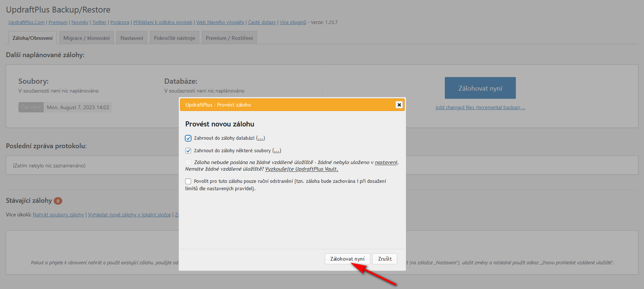Click Soubory: heading
This screenshot has width=644, height=289.
tap(34, 81)
